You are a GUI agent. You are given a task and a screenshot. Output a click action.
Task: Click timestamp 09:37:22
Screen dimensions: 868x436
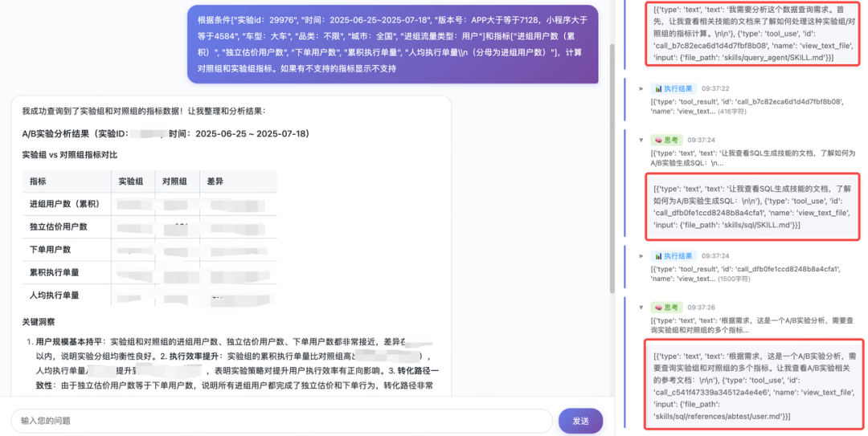tap(715, 88)
